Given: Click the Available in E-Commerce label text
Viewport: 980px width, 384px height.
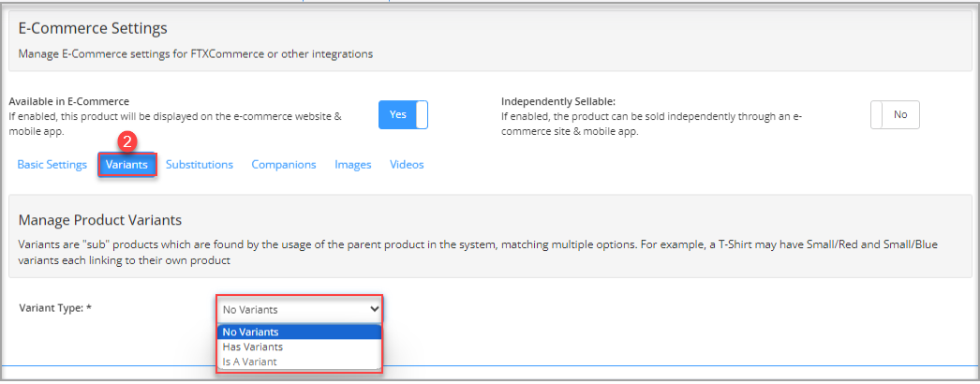Looking at the screenshot, I should tap(68, 101).
